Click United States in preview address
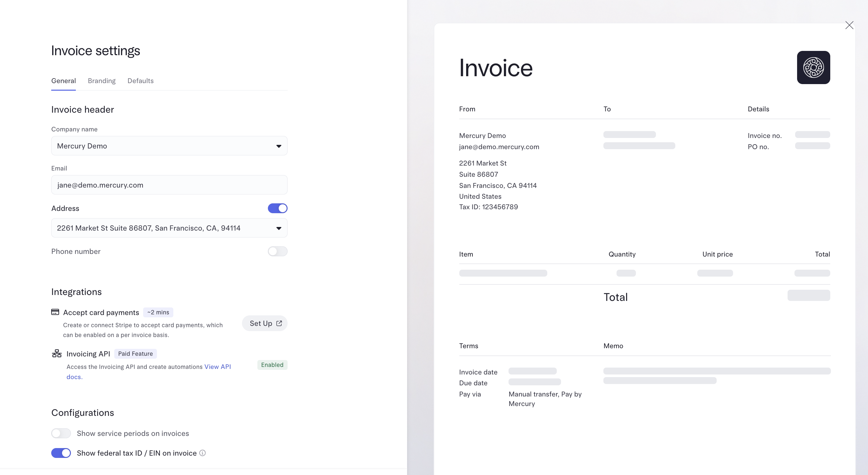 coord(480,196)
